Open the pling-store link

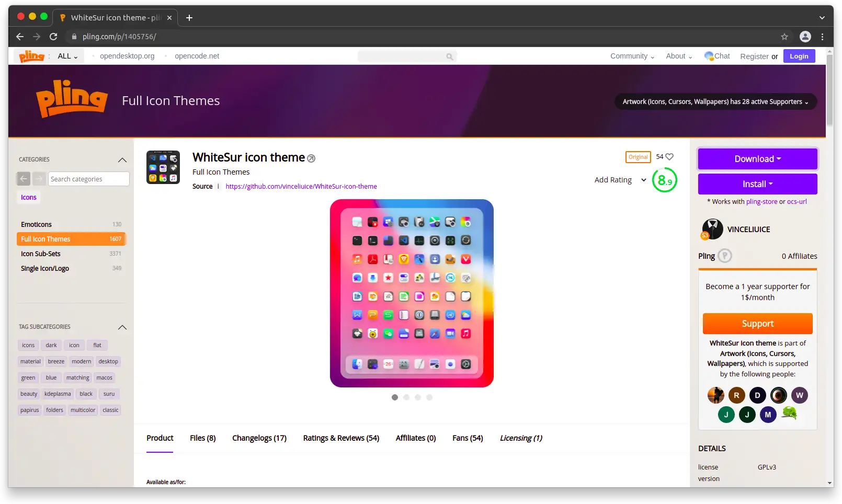tap(761, 202)
